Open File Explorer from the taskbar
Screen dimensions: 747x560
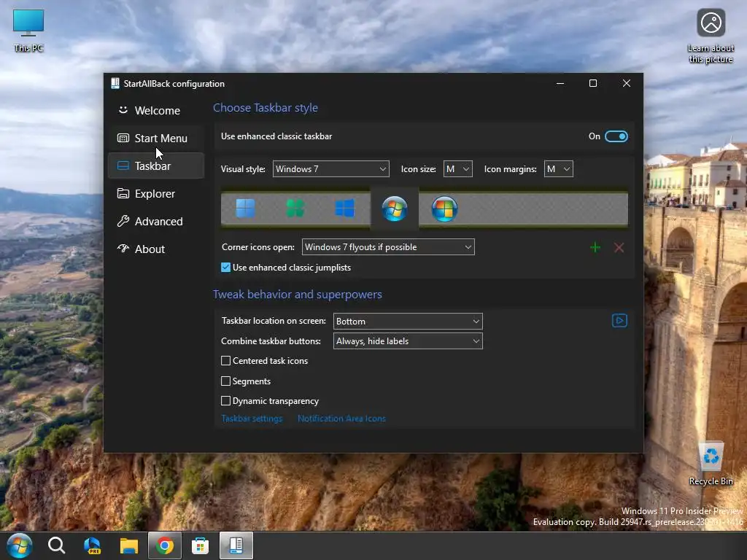[128, 545]
